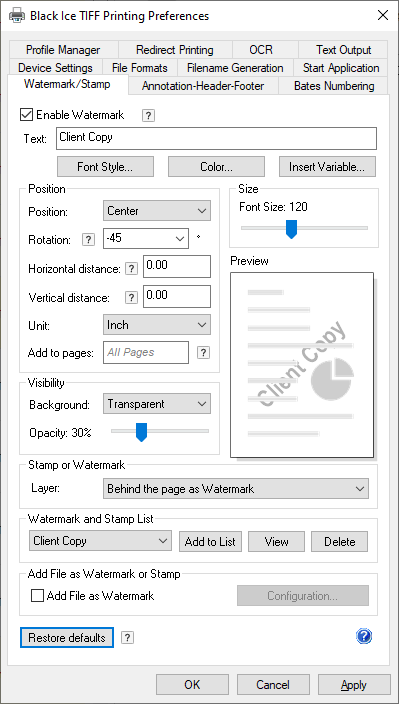Image resolution: width=399 pixels, height=704 pixels.
Task: Click Add to List button
Action: tap(210, 541)
